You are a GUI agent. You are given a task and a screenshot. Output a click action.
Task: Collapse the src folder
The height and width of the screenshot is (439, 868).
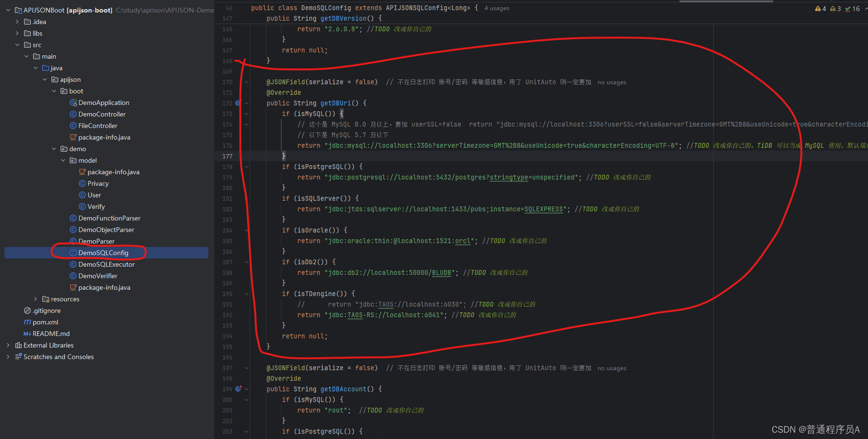17,45
